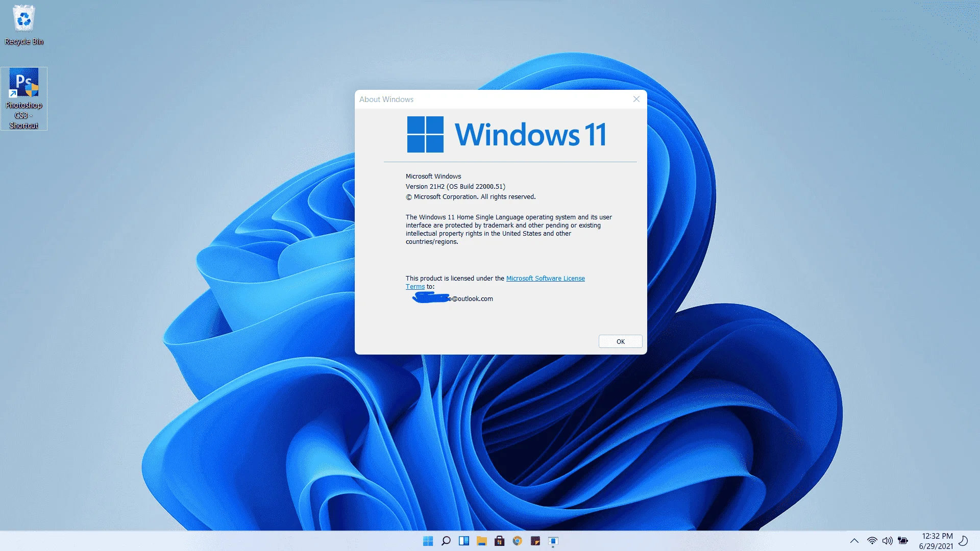Image resolution: width=980 pixels, height=551 pixels.
Task: Click the Version 21H2 build text
Action: click(x=455, y=187)
